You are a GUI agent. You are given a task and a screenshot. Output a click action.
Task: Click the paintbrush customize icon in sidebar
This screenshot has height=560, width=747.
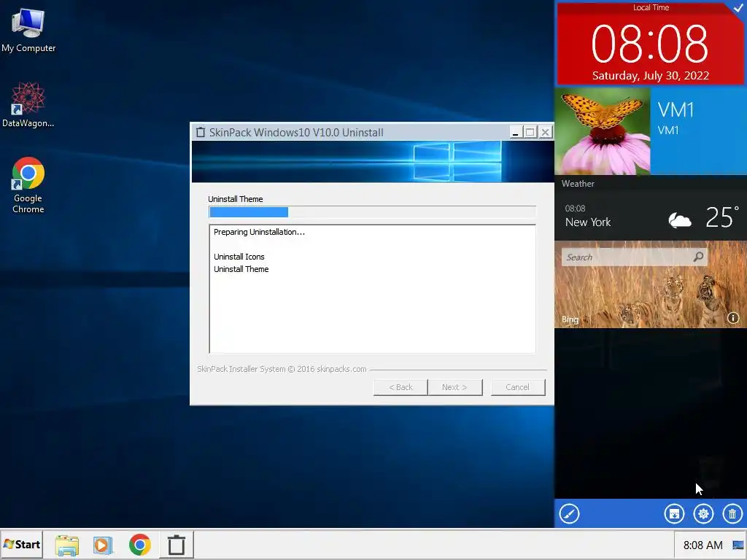coord(569,514)
